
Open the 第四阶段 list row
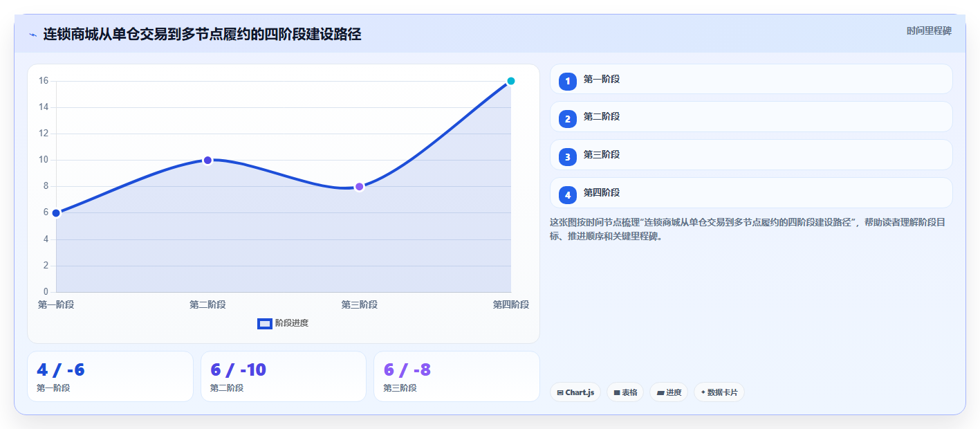pos(751,192)
